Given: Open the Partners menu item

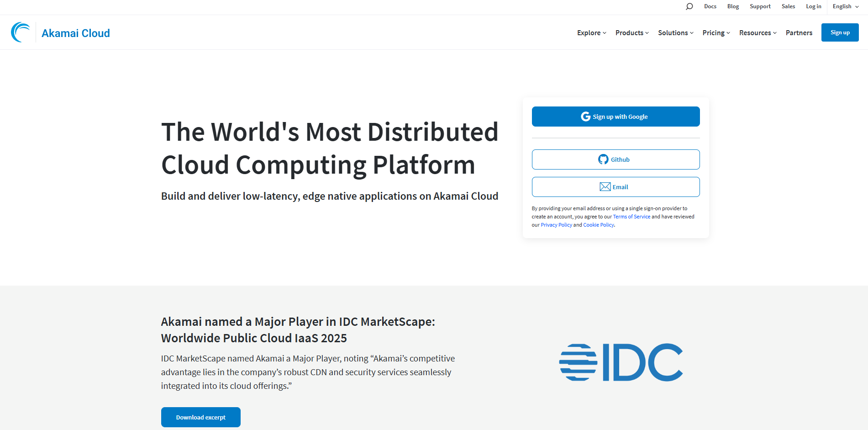Looking at the screenshot, I should click(799, 33).
